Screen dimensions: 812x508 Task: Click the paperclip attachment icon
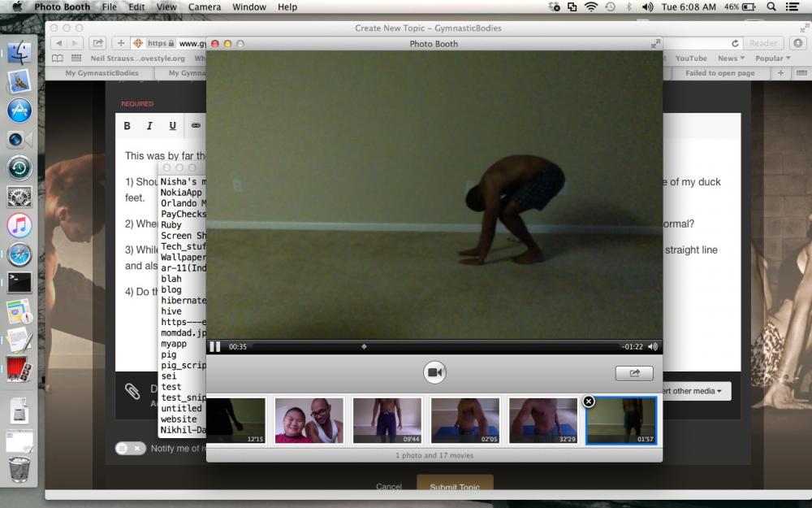coord(132,392)
